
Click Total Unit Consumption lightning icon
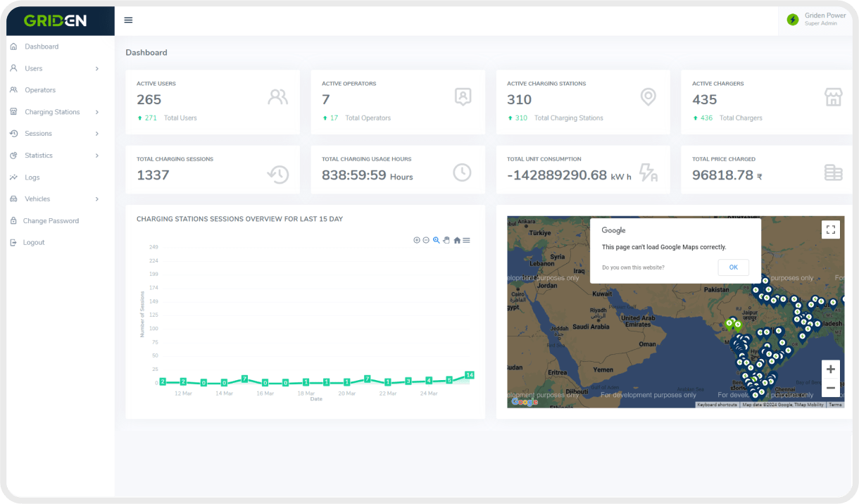point(648,173)
